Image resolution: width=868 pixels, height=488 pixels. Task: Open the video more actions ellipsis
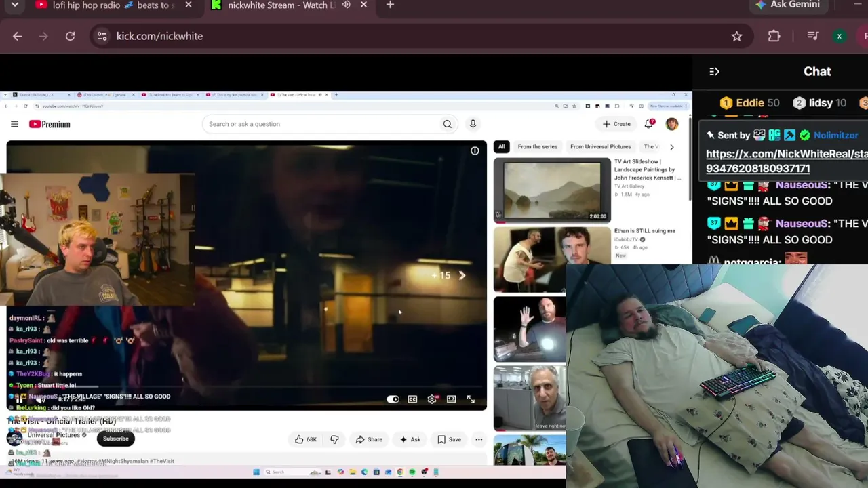479,439
